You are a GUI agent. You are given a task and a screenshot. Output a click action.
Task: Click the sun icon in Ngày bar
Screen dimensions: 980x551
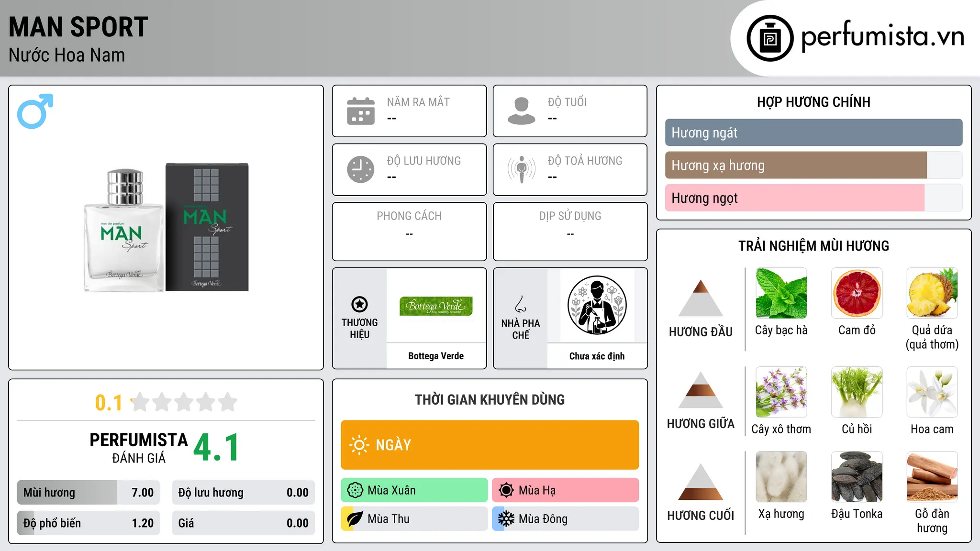pos(359,445)
